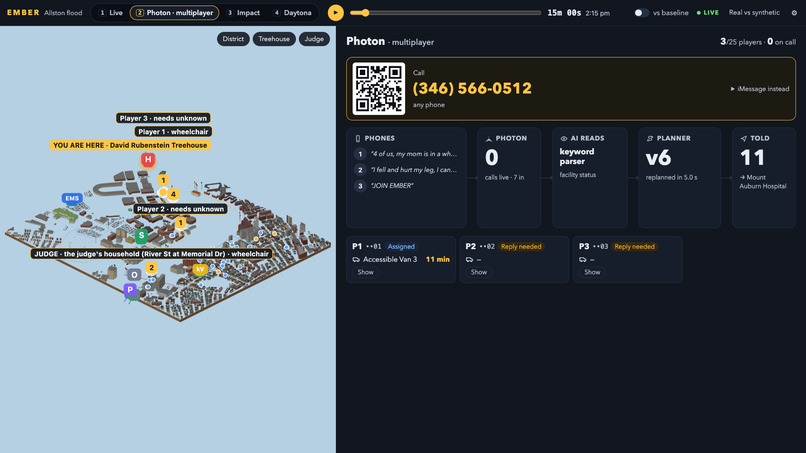This screenshot has height=453, width=806.
Task: Click the phone icon in PHONES card
Action: tap(358, 138)
